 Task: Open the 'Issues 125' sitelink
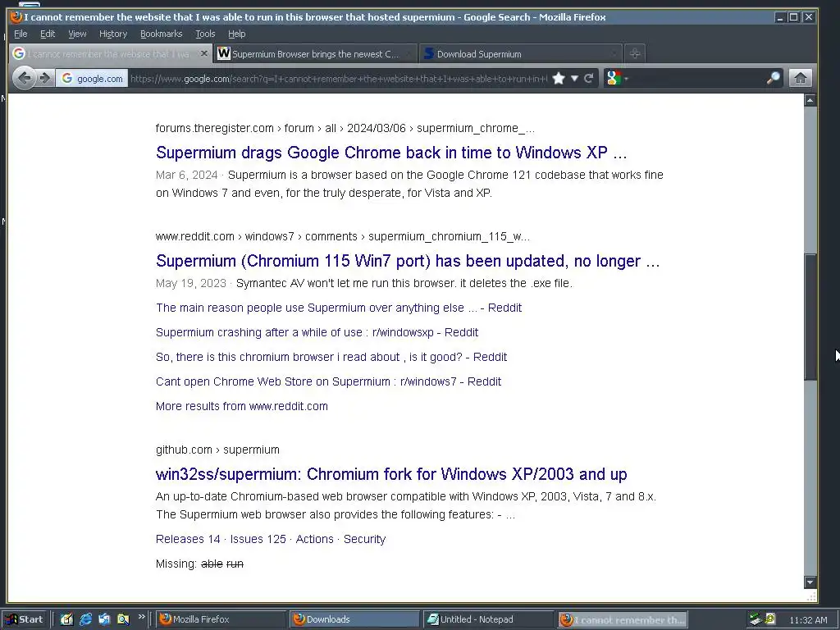tap(258, 539)
